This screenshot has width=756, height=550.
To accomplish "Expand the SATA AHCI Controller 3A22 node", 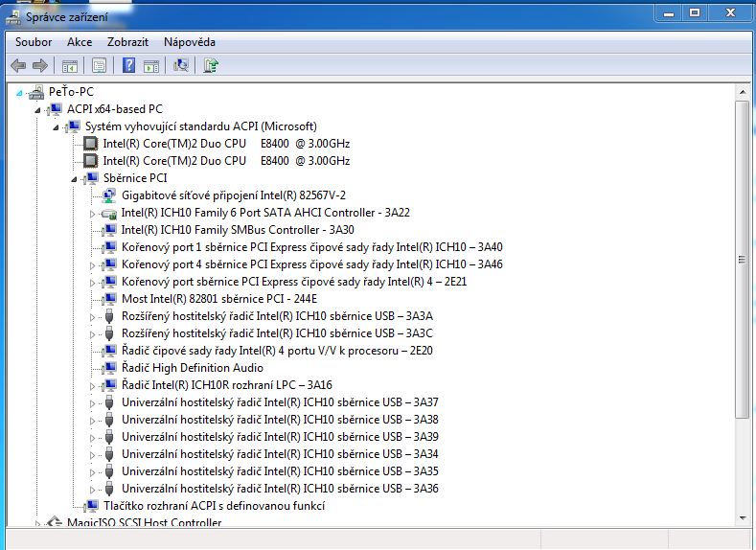I will [92, 213].
